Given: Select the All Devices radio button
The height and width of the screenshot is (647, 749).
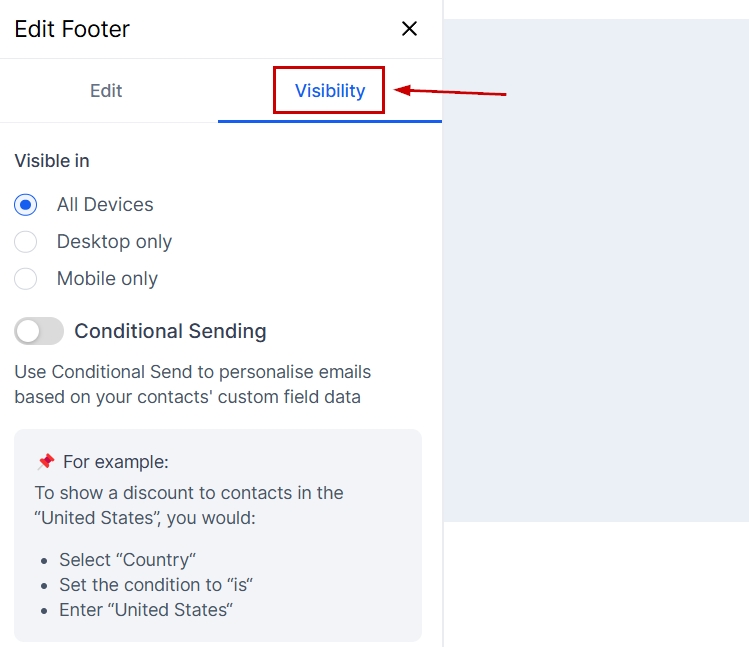Looking at the screenshot, I should (x=26, y=205).
